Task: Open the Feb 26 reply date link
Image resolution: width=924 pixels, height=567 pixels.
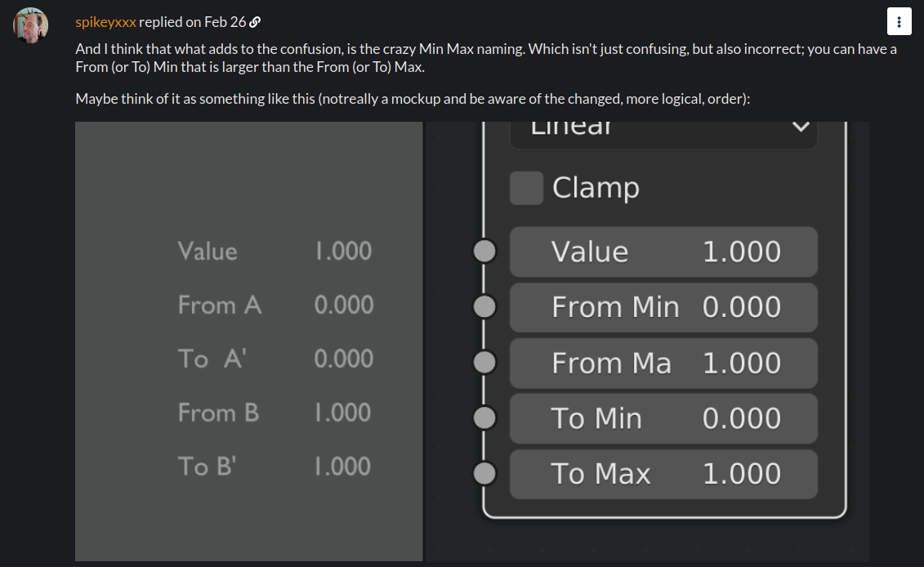Action: click(x=225, y=22)
